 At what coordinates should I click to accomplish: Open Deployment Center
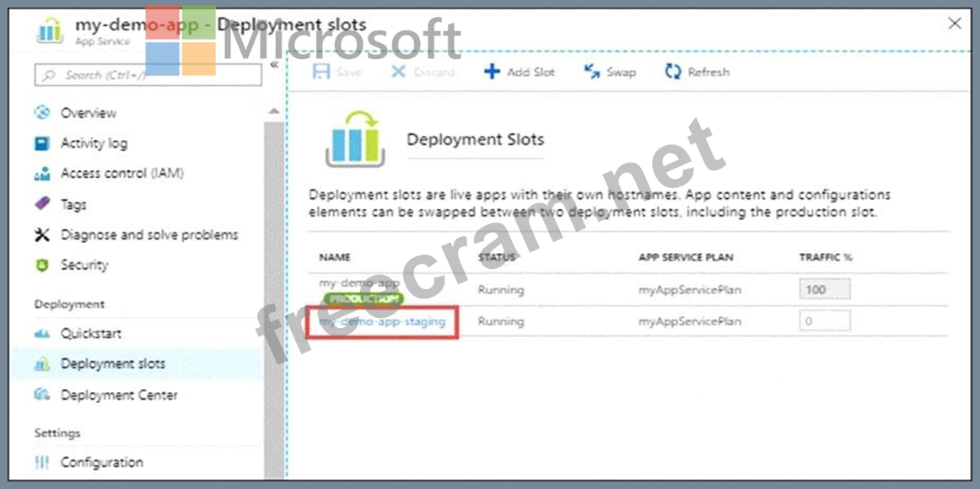(118, 395)
